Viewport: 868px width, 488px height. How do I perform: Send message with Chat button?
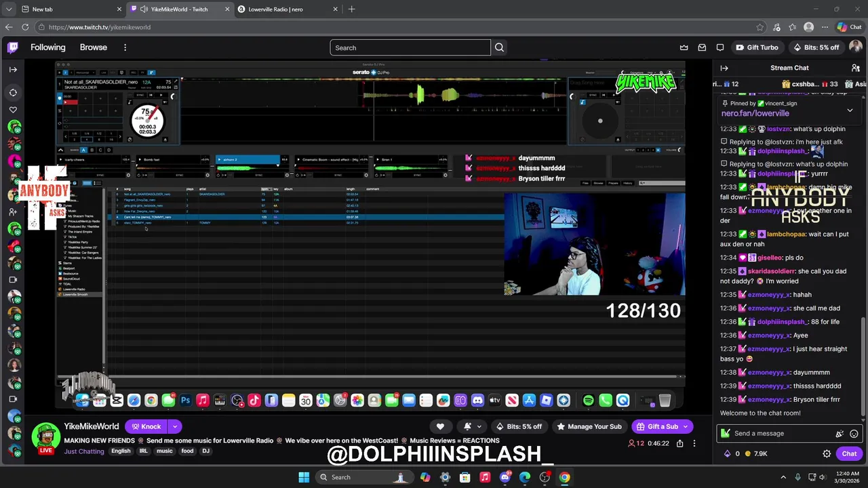[849, 454]
